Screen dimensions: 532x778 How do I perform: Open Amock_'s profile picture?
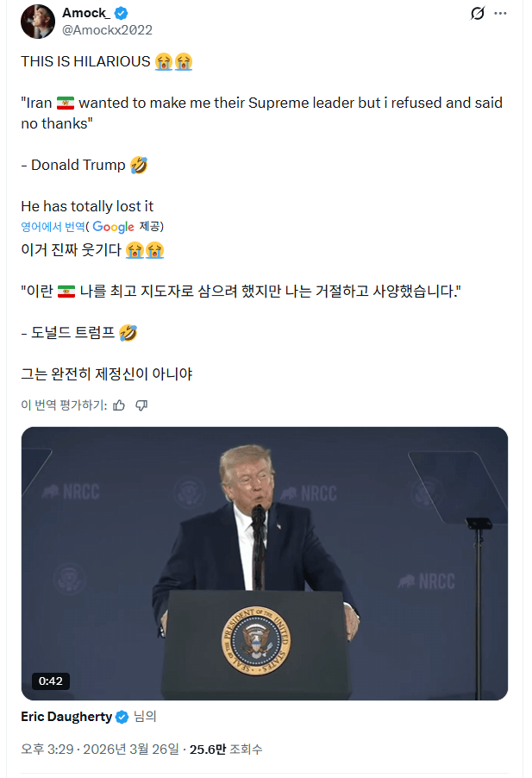(x=37, y=21)
